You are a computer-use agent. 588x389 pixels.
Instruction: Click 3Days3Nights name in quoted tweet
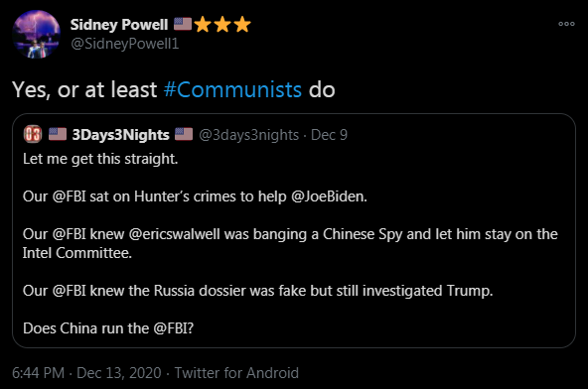tap(121, 135)
